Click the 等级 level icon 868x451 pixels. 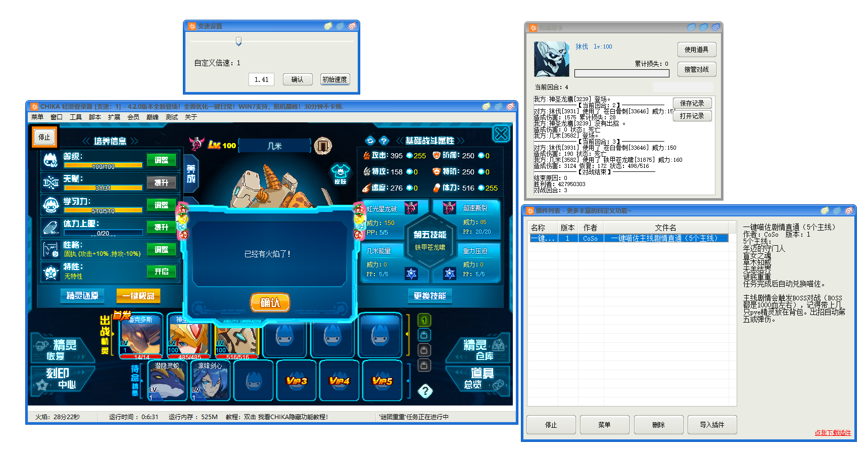tap(51, 160)
